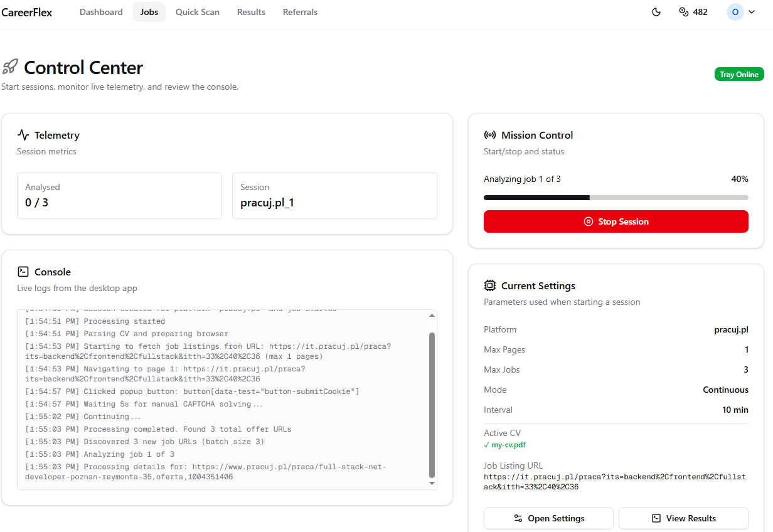Switch to the Dashboard tab
This screenshot has width=773, height=532.
click(101, 12)
